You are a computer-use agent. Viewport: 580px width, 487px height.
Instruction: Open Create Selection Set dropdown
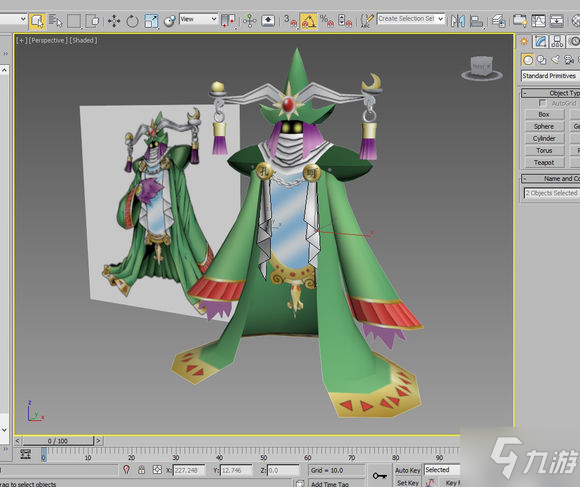pyautogui.click(x=411, y=19)
